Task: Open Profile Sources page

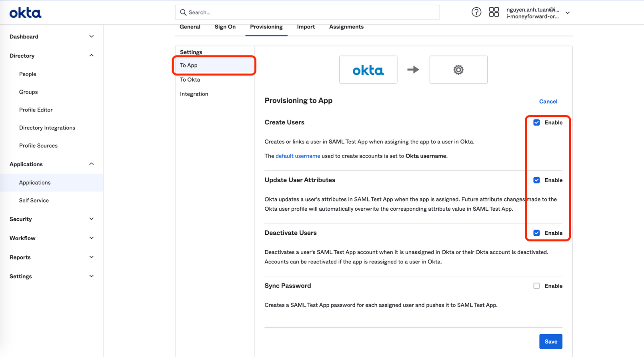Action: [38, 146]
